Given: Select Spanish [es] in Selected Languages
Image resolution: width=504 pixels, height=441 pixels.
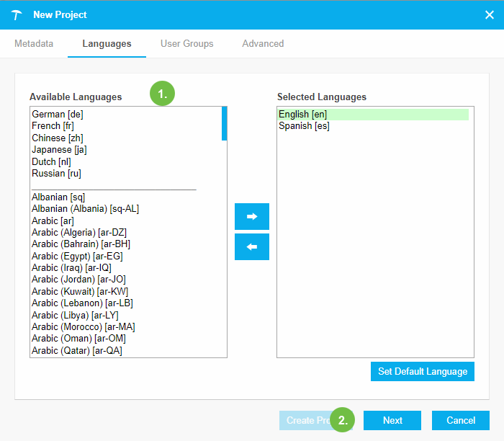Looking at the screenshot, I should click(304, 126).
